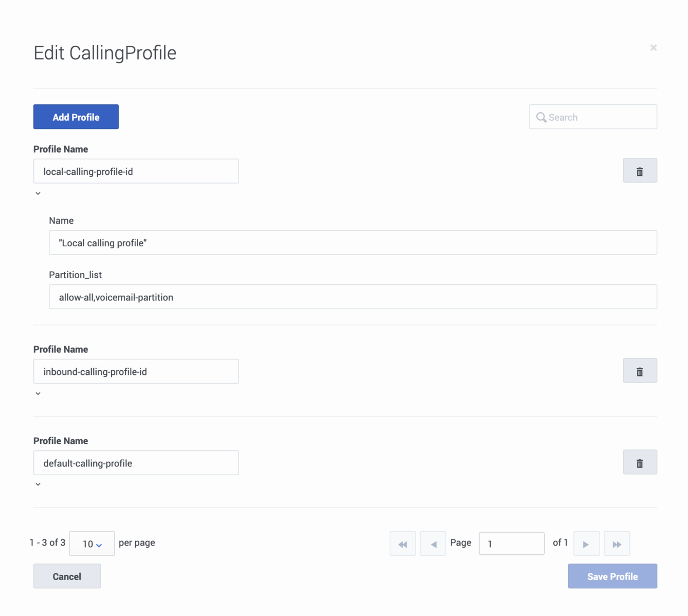Go to the previous page
The height and width of the screenshot is (616, 688).
click(x=433, y=543)
